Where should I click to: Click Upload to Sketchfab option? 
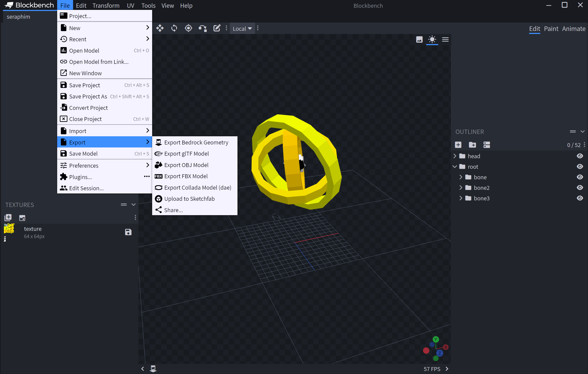[189, 199]
